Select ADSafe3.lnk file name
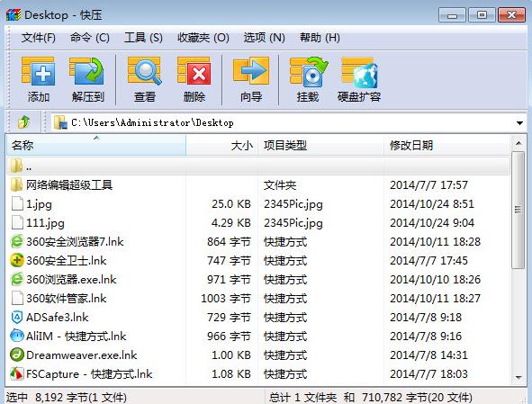The width and height of the screenshot is (532, 404). pos(58,317)
